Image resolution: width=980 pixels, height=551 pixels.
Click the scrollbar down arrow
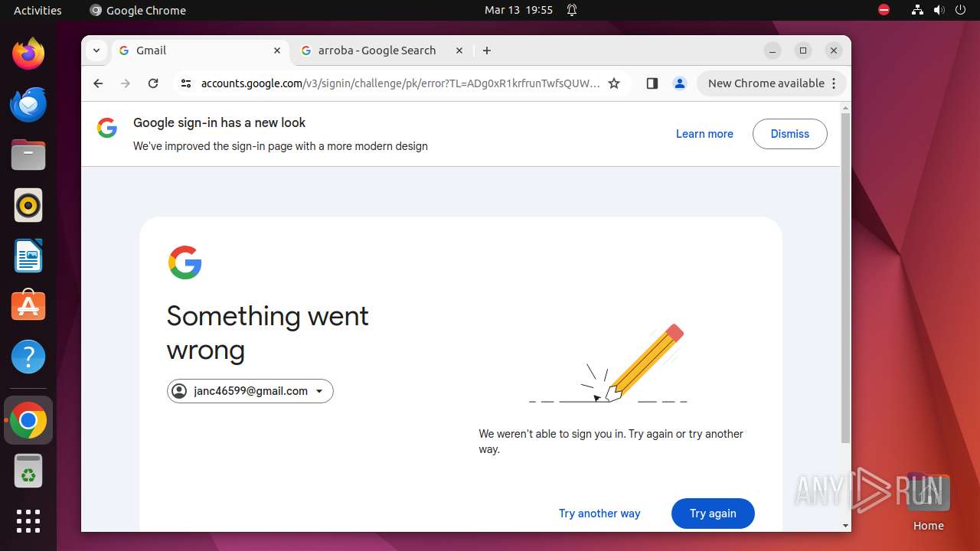(845, 526)
